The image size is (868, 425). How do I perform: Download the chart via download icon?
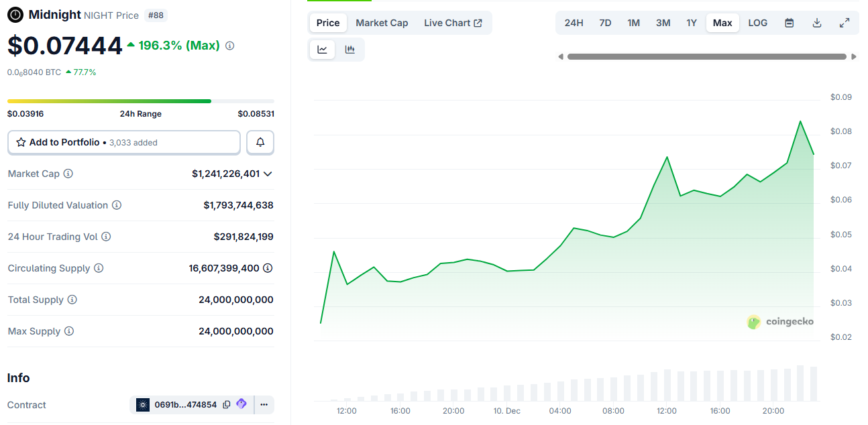click(817, 22)
